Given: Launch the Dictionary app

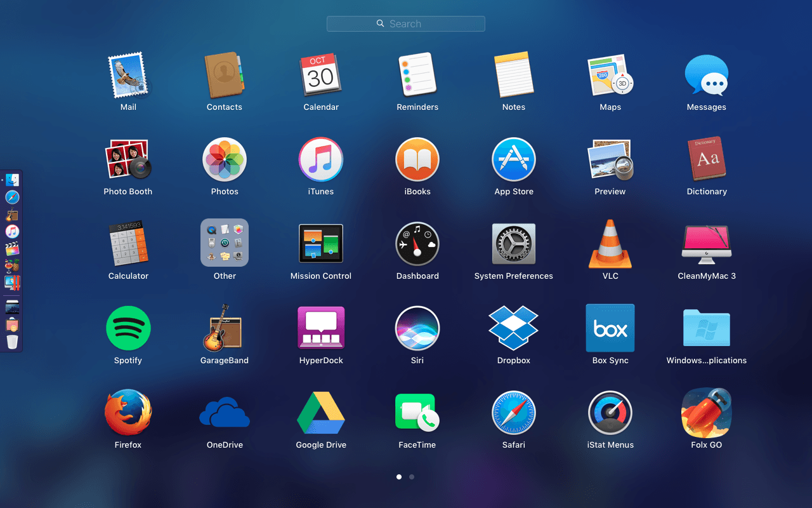Looking at the screenshot, I should 707,159.
